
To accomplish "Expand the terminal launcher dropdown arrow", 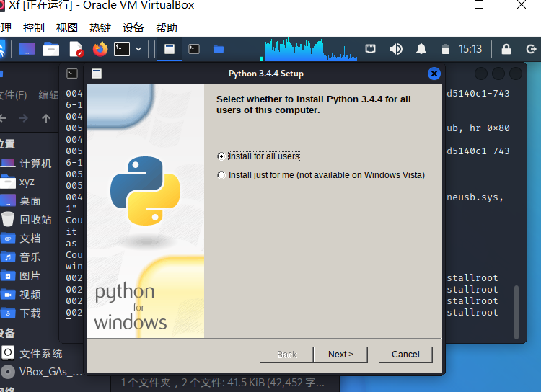I will pyautogui.click(x=138, y=49).
